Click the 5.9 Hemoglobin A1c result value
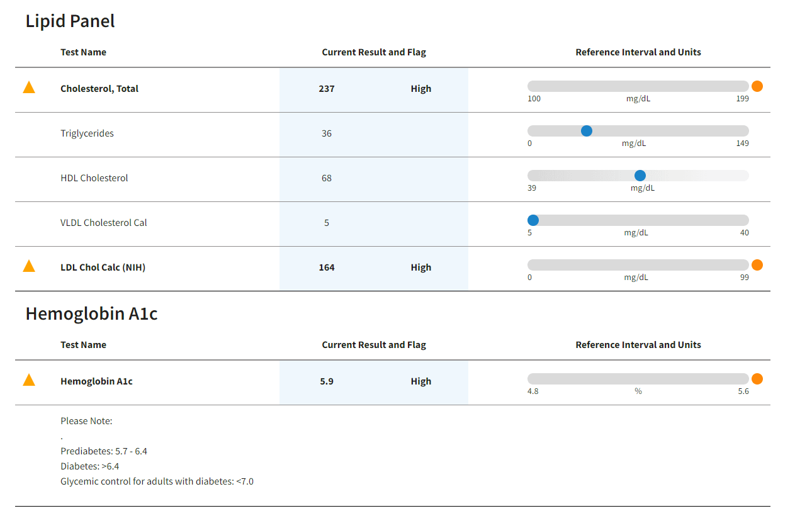The width and height of the screenshot is (812, 528). (327, 381)
